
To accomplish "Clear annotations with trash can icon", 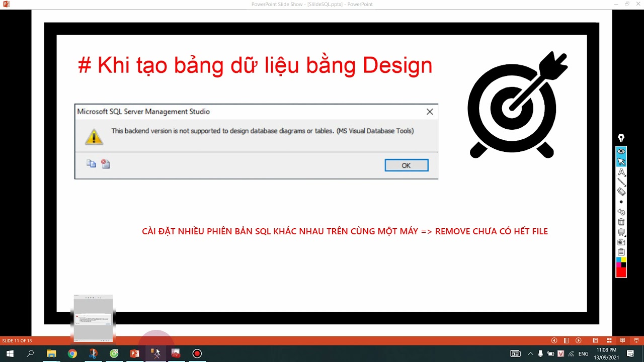I will point(621,222).
